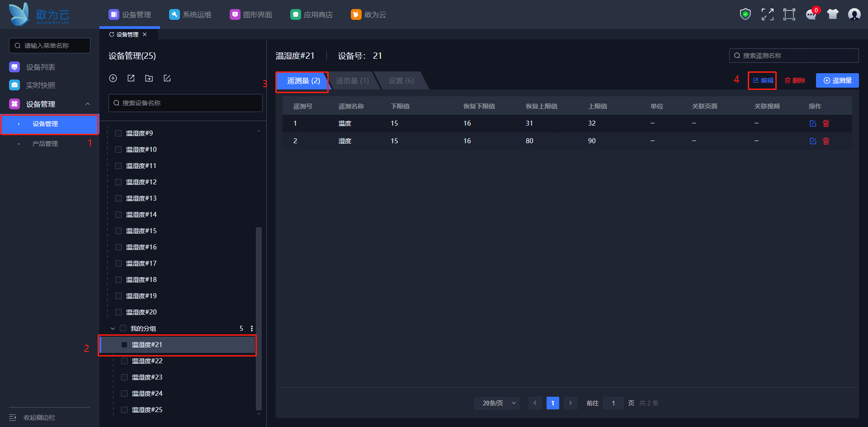Click the 敢为云 logo
This screenshot has height=427, width=868.
39,14
